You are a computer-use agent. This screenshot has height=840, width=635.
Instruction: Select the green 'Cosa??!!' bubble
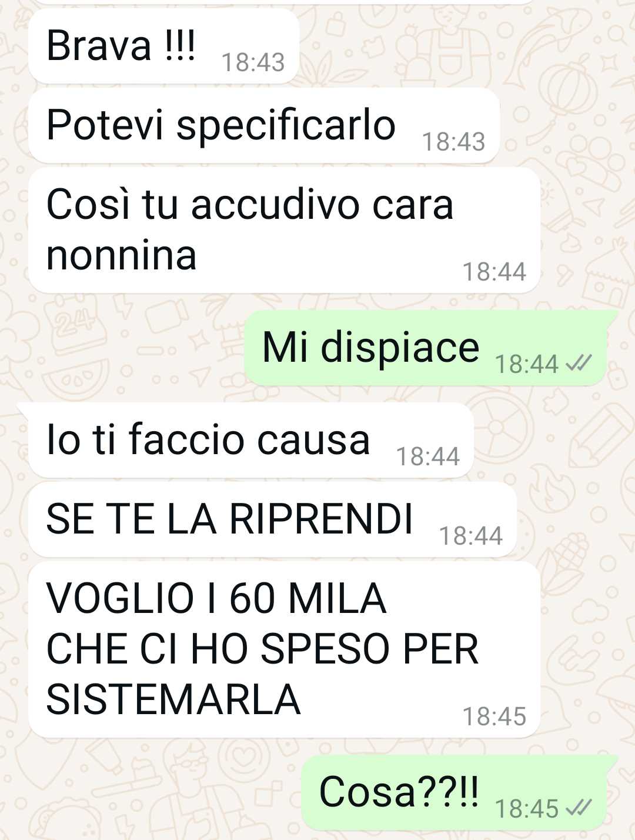coord(454,793)
